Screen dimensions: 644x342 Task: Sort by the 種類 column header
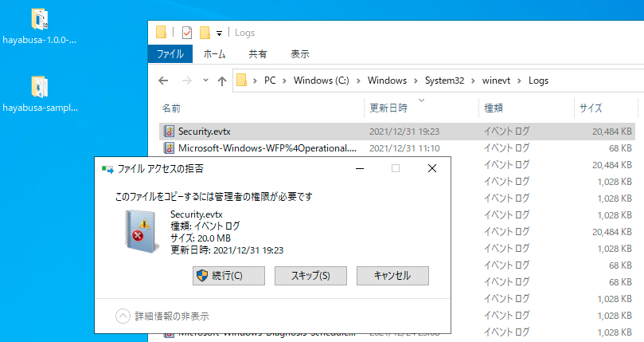click(526, 108)
